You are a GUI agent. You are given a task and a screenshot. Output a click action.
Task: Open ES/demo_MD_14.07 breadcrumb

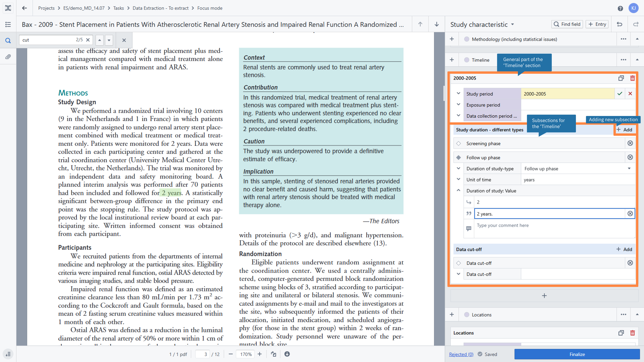pos(84,8)
